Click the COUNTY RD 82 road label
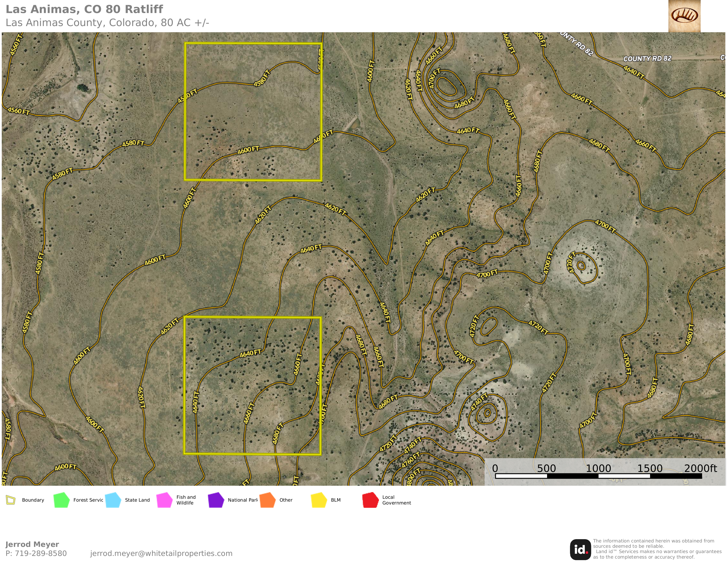 click(647, 59)
